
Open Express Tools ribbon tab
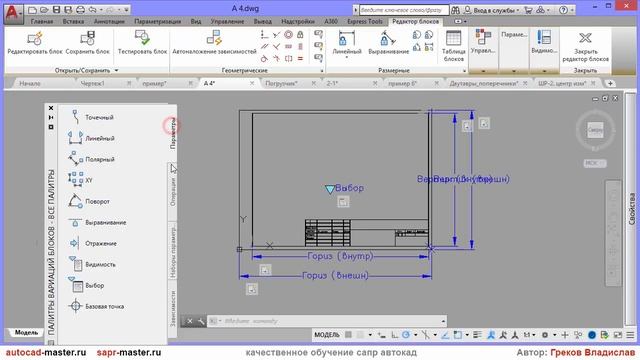(364, 21)
